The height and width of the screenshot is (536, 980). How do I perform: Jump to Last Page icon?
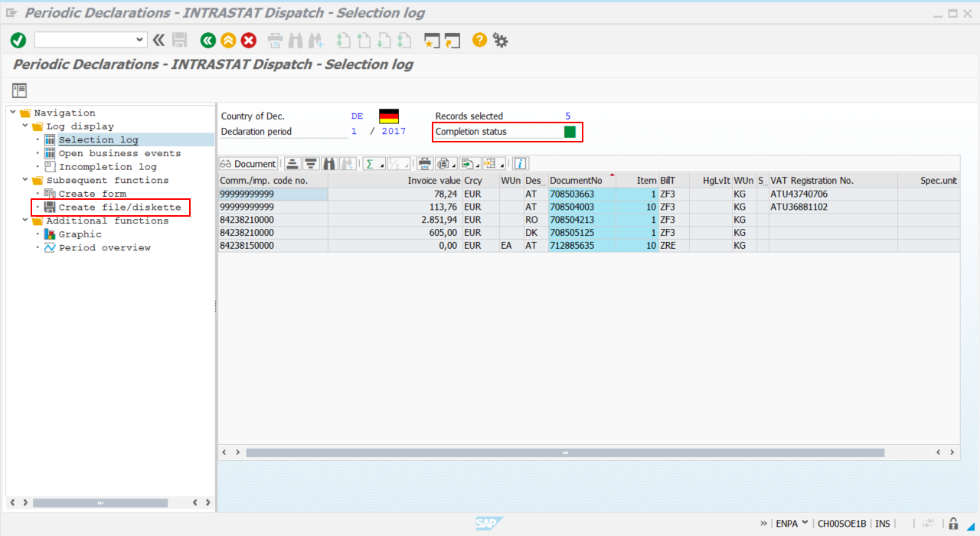(x=403, y=40)
